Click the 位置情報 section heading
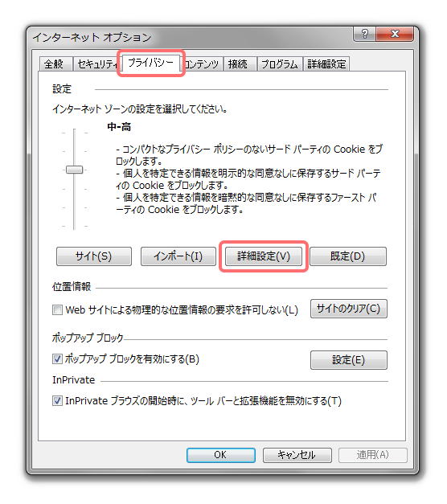The width and height of the screenshot is (447, 504). click(x=72, y=286)
